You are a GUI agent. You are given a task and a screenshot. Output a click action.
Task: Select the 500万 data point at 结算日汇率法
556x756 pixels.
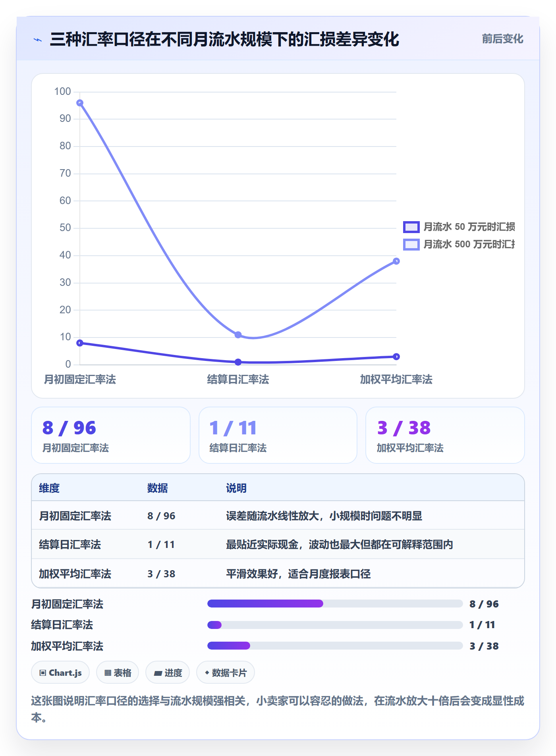coord(238,335)
